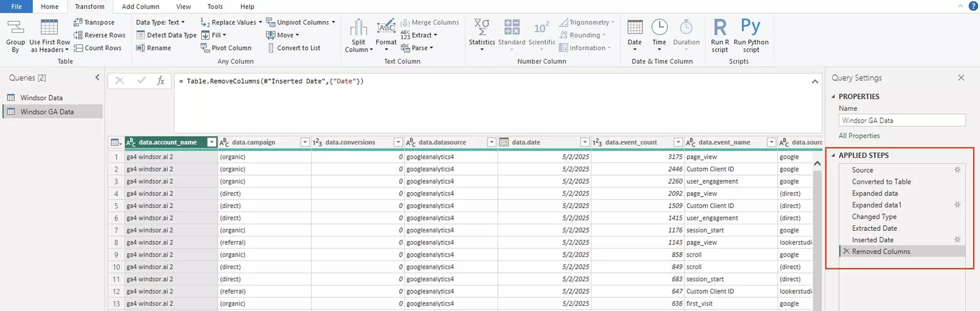Image resolution: width=980 pixels, height=311 pixels.
Task: Open data.event_count column filter dropdown
Action: [678, 142]
